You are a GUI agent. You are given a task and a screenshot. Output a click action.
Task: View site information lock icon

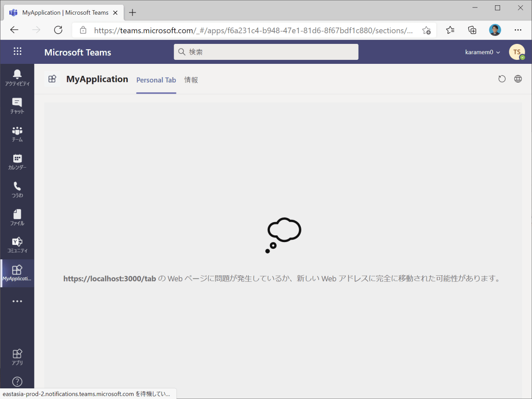83,30
